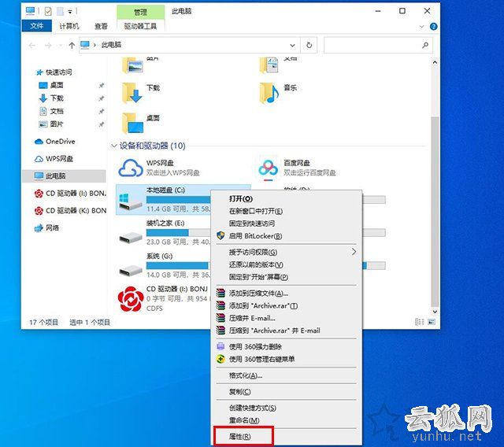Choose 重命名(M) in context menu
504x447 pixels.
(x=286, y=420)
